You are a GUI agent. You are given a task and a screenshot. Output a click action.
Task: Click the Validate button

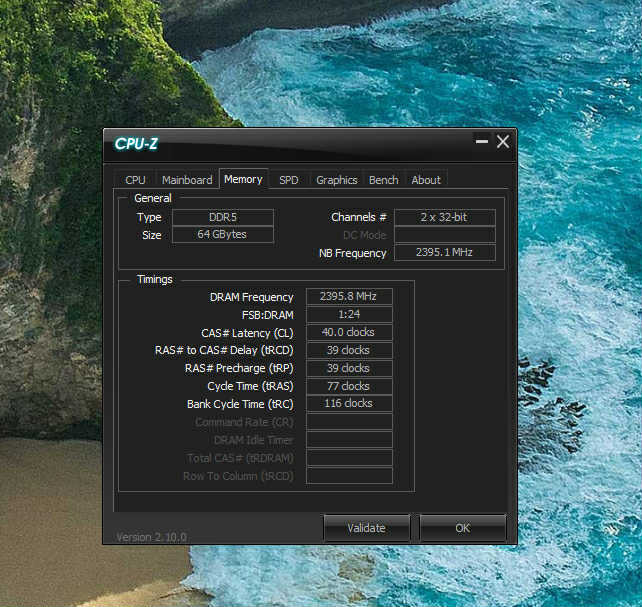click(x=366, y=528)
